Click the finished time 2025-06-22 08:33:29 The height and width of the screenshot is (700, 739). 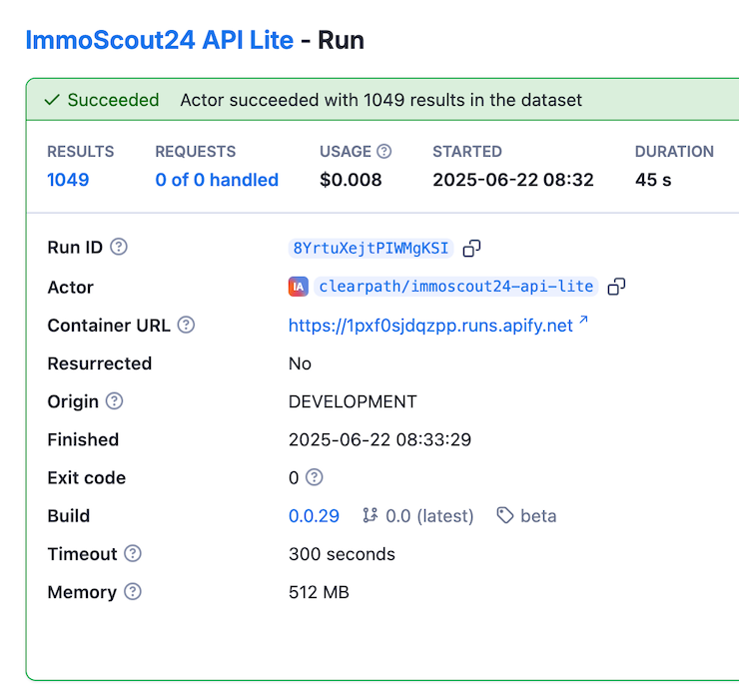(379, 439)
